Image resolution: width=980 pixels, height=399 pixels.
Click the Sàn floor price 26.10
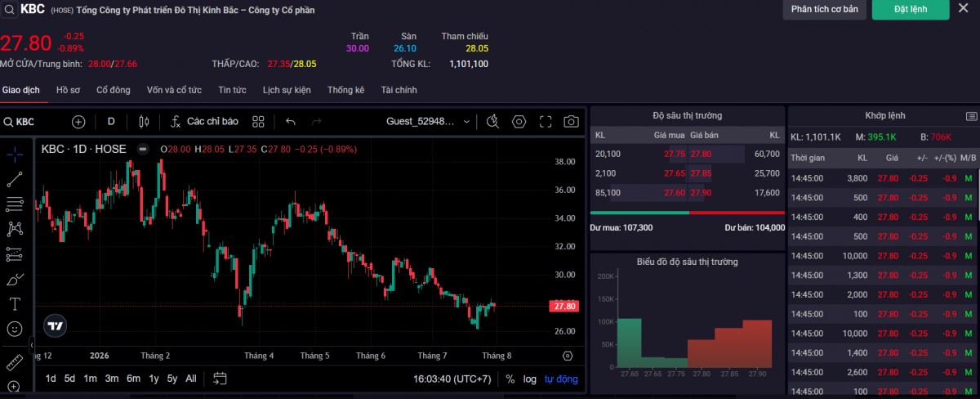(x=405, y=48)
